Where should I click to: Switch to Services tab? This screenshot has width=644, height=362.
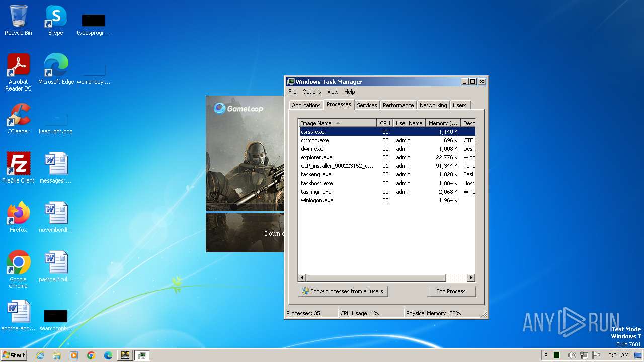click(367, 105)
